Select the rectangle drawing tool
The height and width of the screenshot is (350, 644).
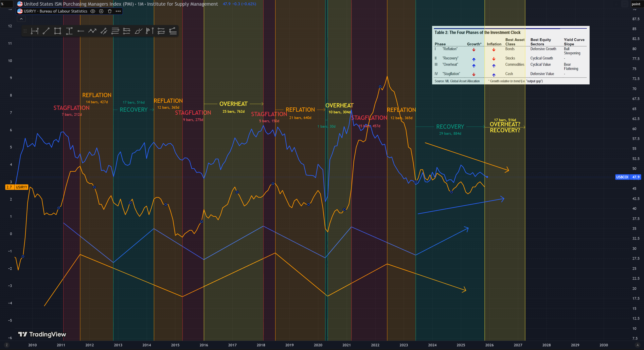(58, 31)
